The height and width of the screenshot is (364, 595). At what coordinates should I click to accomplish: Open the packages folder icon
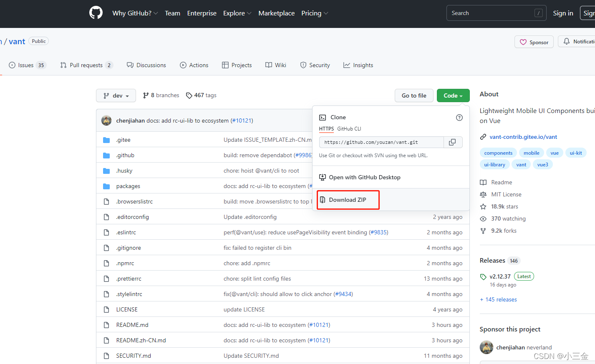tap(106, 186)
